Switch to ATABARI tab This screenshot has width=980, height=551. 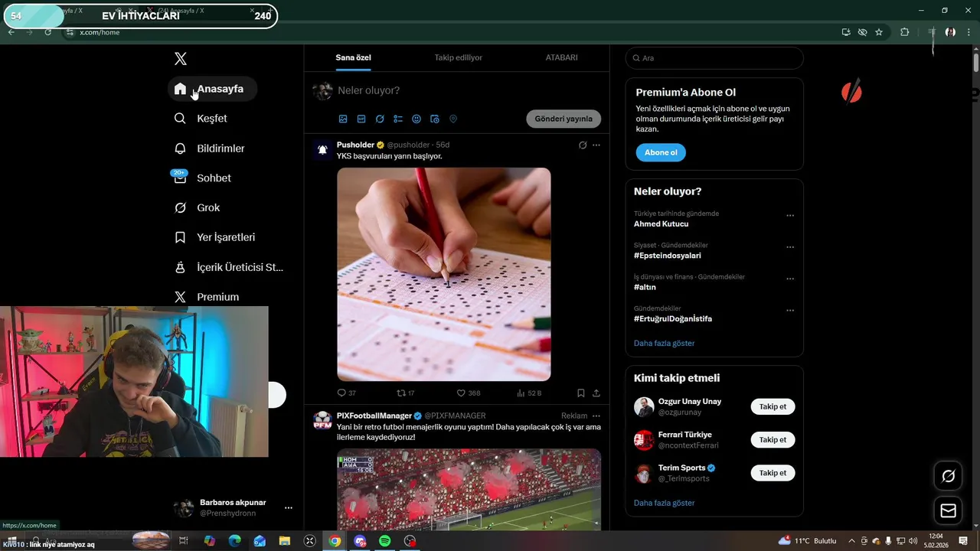tap(561, 57)
